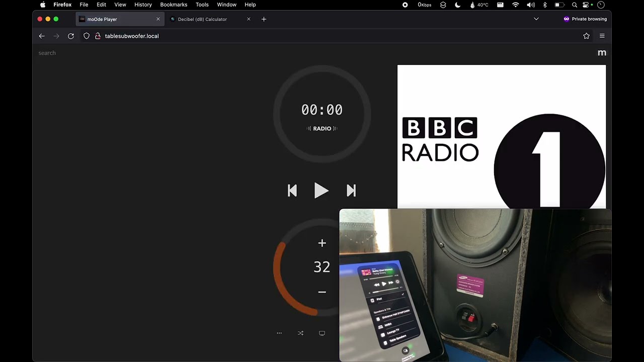The width and height of the screenshot is (644, 362).
Task: Click the sound volume menu bar icon
Action: click(x=531, y=5)
